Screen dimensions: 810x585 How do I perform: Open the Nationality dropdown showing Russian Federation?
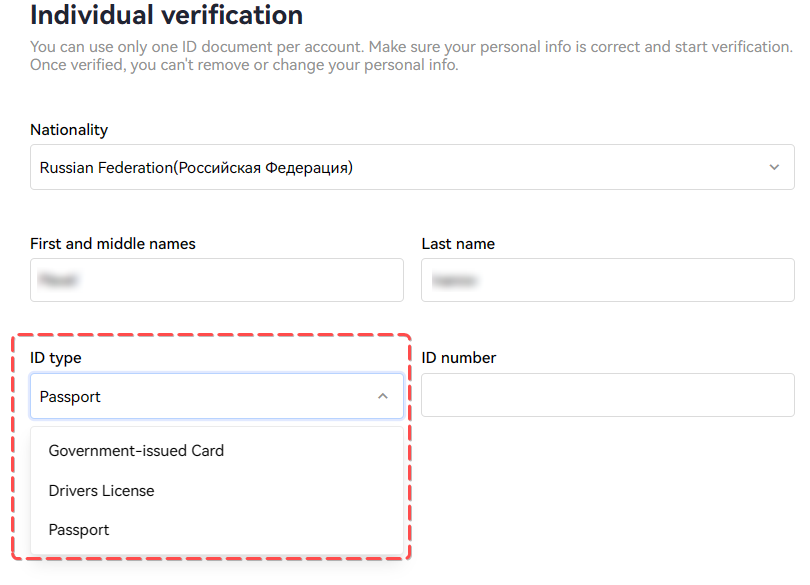point(411,167)
